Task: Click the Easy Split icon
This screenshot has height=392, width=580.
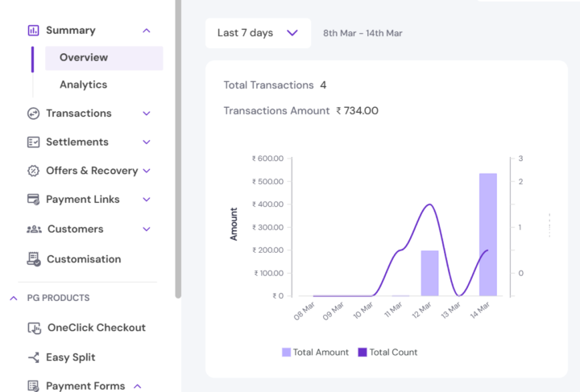Action: (34, 357)
